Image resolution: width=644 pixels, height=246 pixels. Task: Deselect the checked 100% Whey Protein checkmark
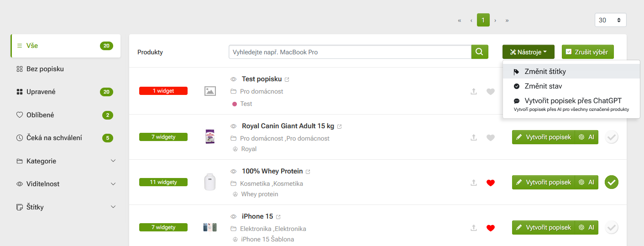pos(612,182)
